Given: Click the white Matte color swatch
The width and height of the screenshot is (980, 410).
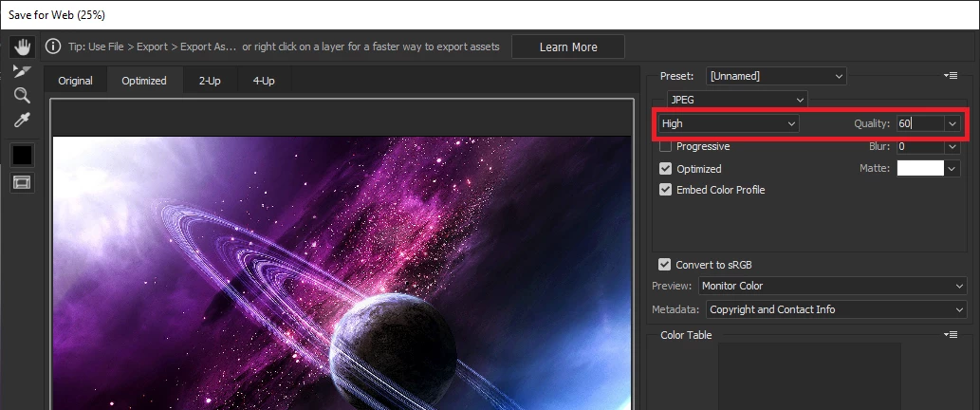Looking at the screenshot, I should tap(920, 168).
